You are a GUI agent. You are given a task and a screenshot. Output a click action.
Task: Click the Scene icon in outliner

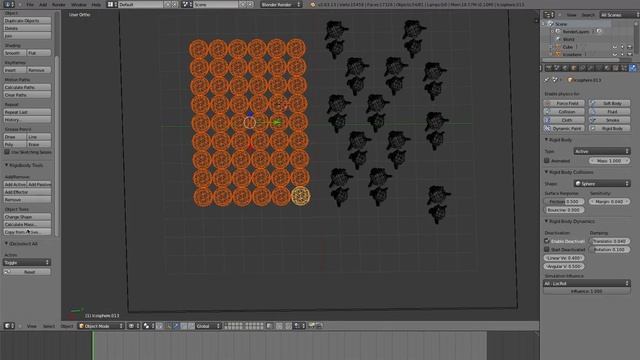click(551, 24)
